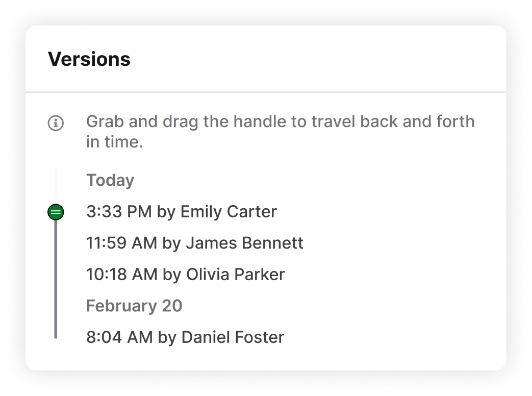Restore the 8:04 AM version by Daniel Foster

pos(185,337)
